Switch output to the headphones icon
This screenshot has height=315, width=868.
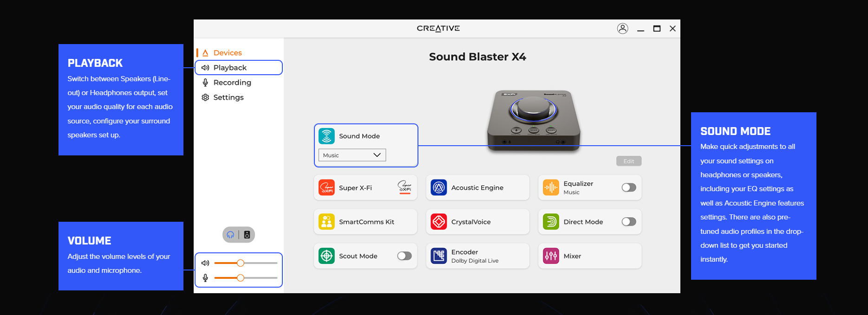231,235
